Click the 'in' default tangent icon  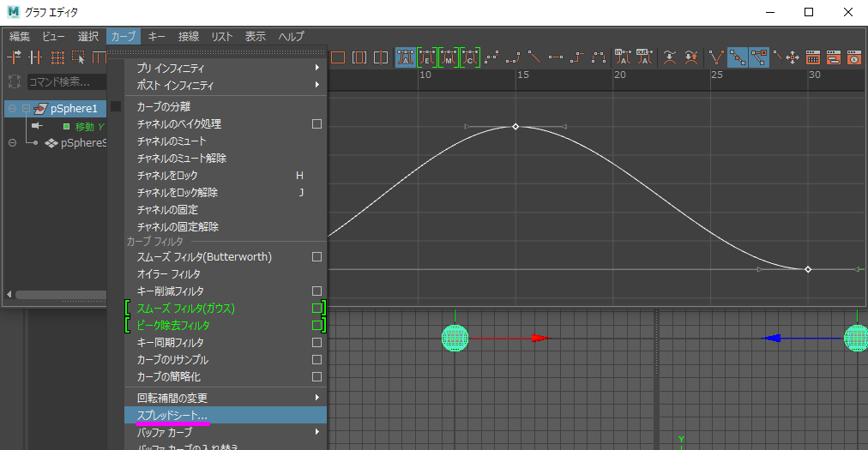coord(623,57)
